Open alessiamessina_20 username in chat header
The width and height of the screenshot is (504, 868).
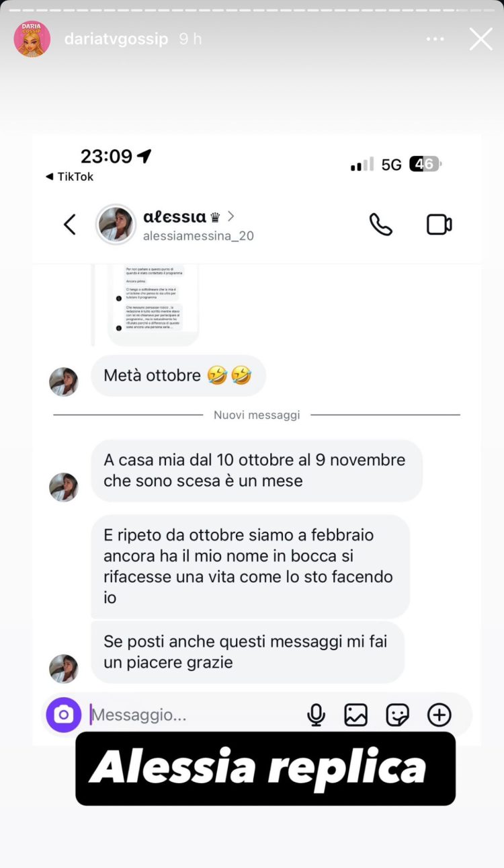tap(198, 236)
